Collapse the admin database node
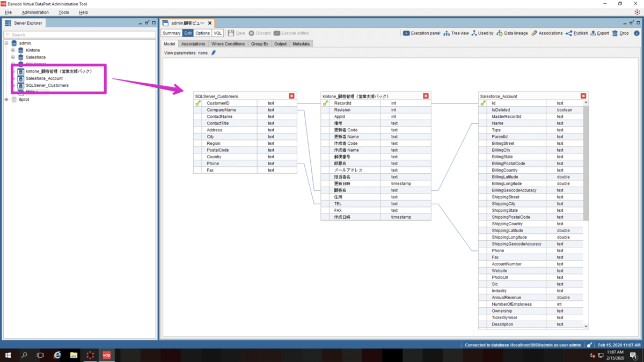Image resolution: width=644 pixels, height=362 pixels. tap(6, 43)
